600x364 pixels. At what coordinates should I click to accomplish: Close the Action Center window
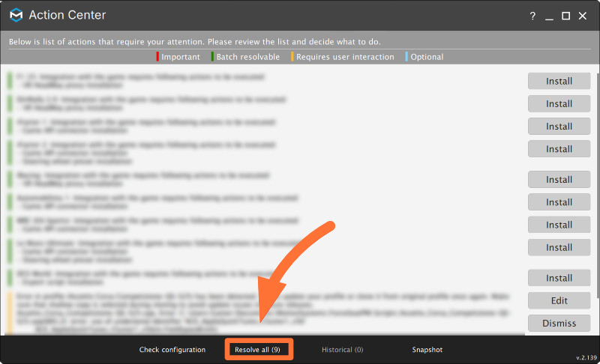[583, 16]
